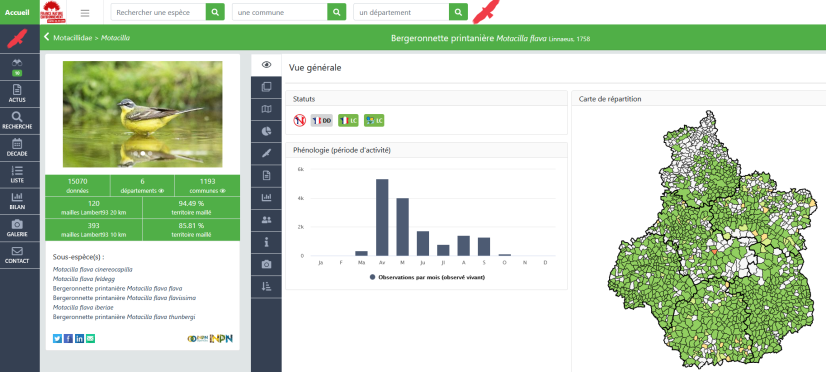This screenshot has height=372, width=826.
Task: Click the '15070 données' count cell
Action: point(78,185)
